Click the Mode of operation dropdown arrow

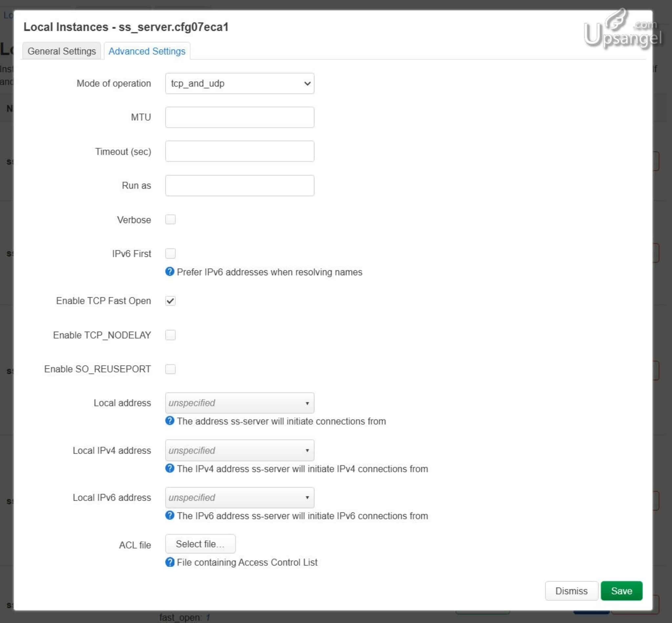tap(306, 83)
